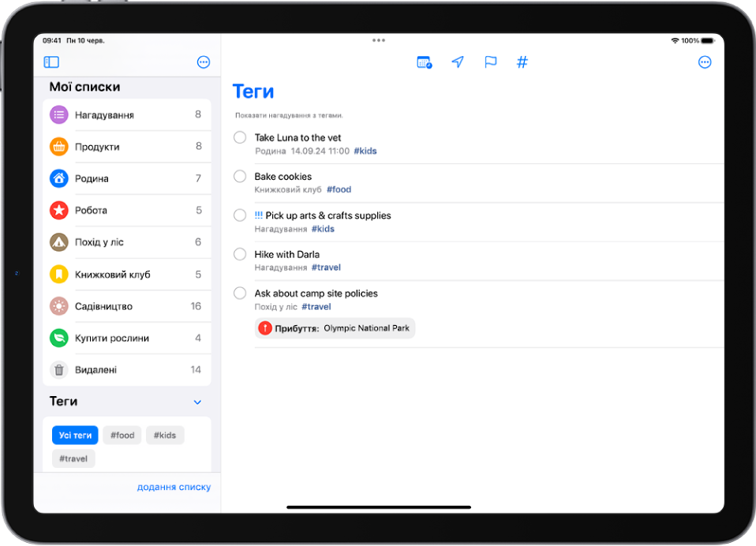The width and height of the screenshot is (756, 546).
Task: Tap the red star Робота icon
Action: click(x=59, y=210)
